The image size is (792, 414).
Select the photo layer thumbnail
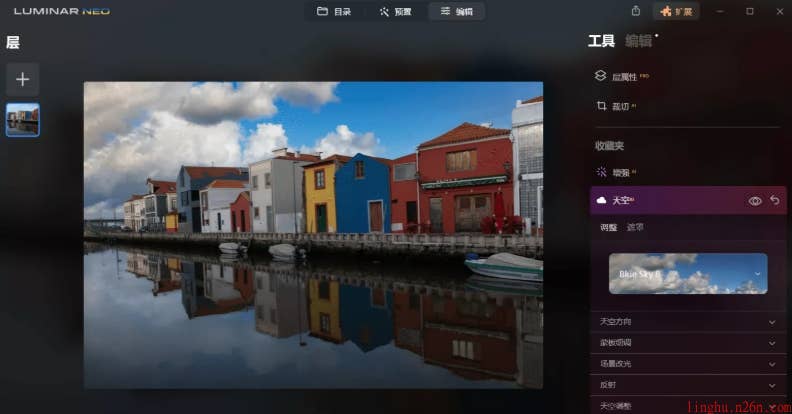(22, 119)
